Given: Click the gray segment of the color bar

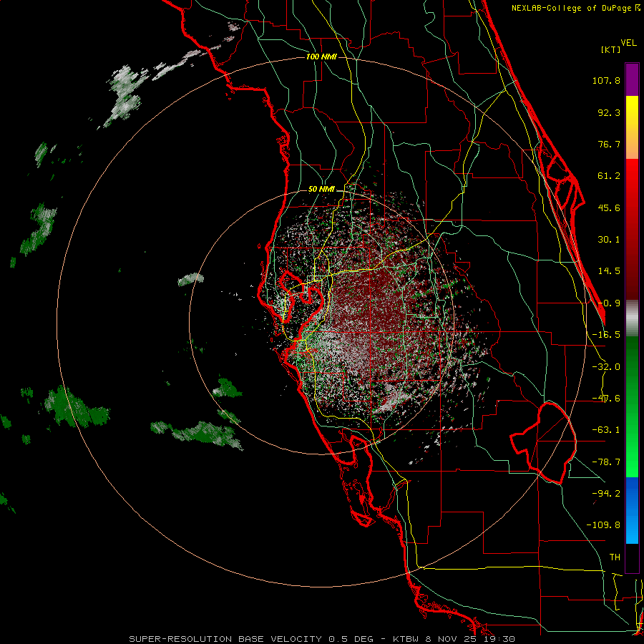Looking at the screenshot, I should point(632,318).
